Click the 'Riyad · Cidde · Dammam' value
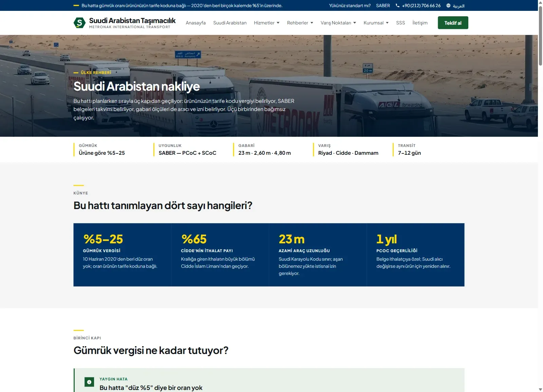The image size is (543, 392). click(348, 153)
